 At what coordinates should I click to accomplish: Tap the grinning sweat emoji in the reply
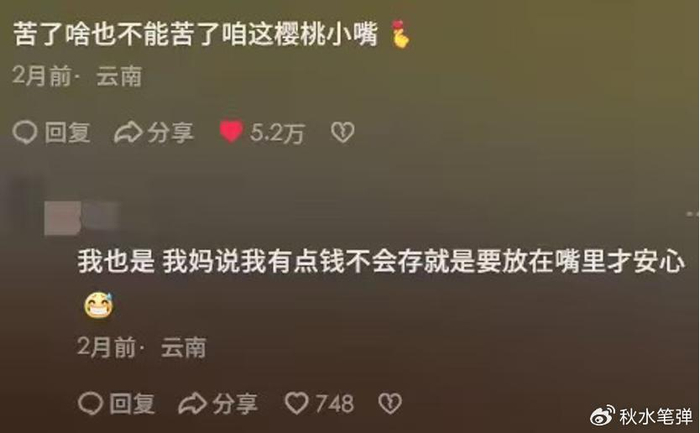click(99, 305)
